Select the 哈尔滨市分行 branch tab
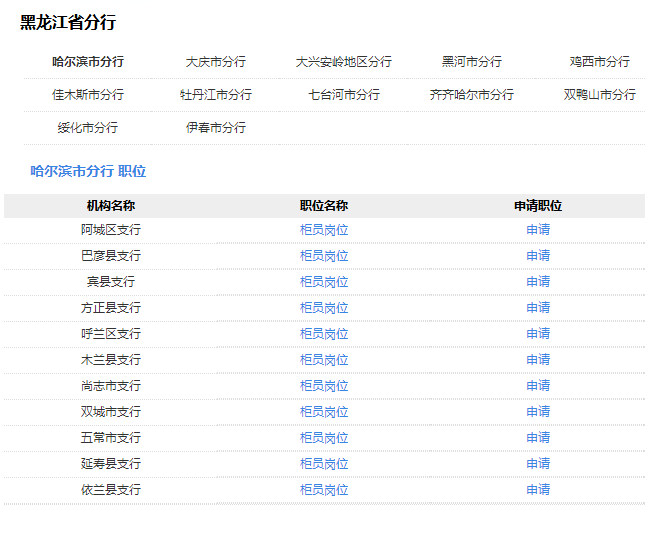 (x=88, y=62)
